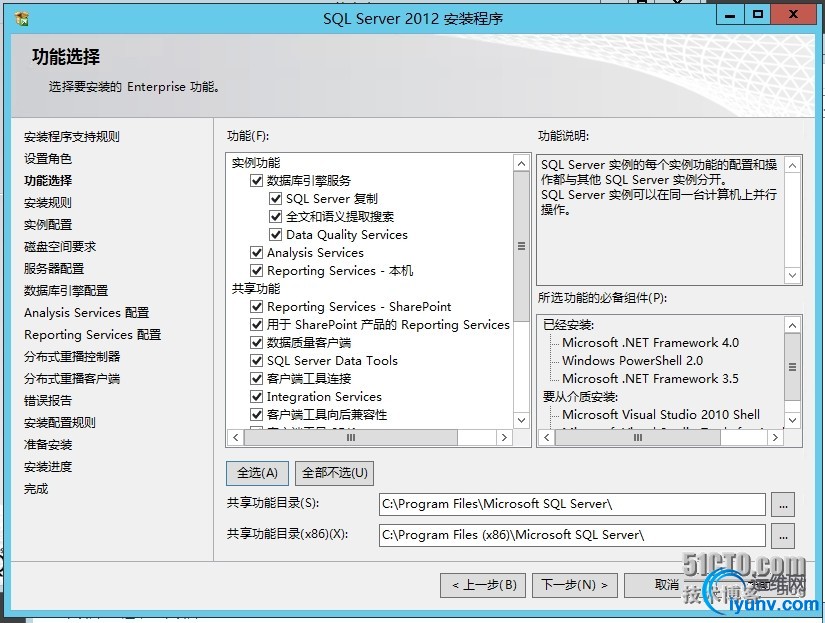The image size is (825, 623).
Task: Close the SQL Server 2012 setup window
Action: [x=794, y=15]
